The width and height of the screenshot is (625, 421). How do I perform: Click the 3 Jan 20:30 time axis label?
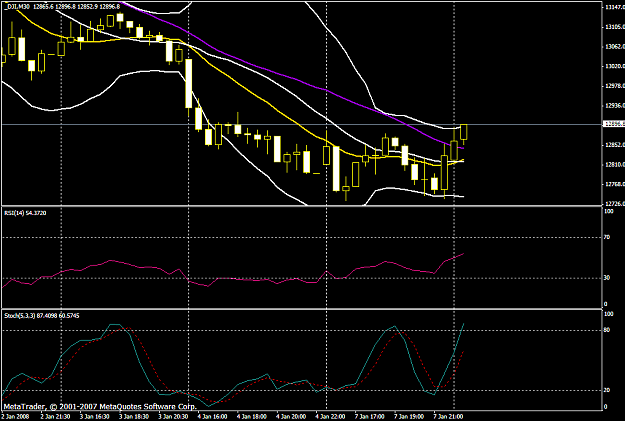click(173, 417)
